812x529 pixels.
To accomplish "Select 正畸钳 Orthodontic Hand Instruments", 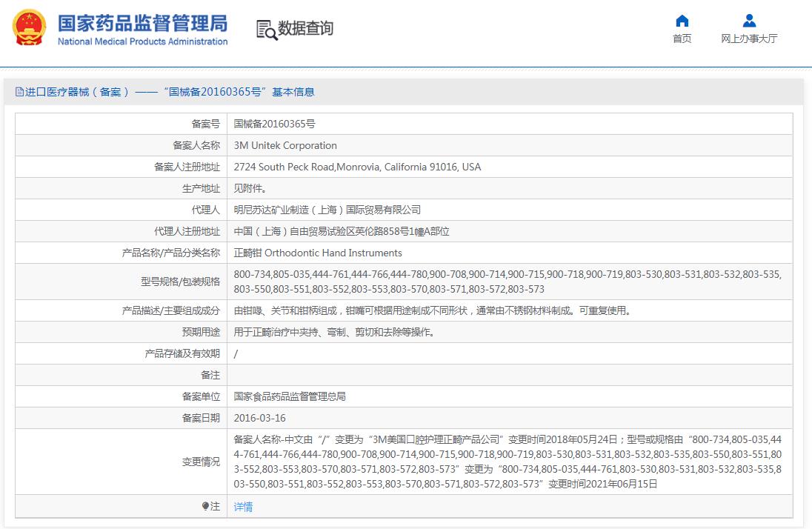I will tap(318, 253).
